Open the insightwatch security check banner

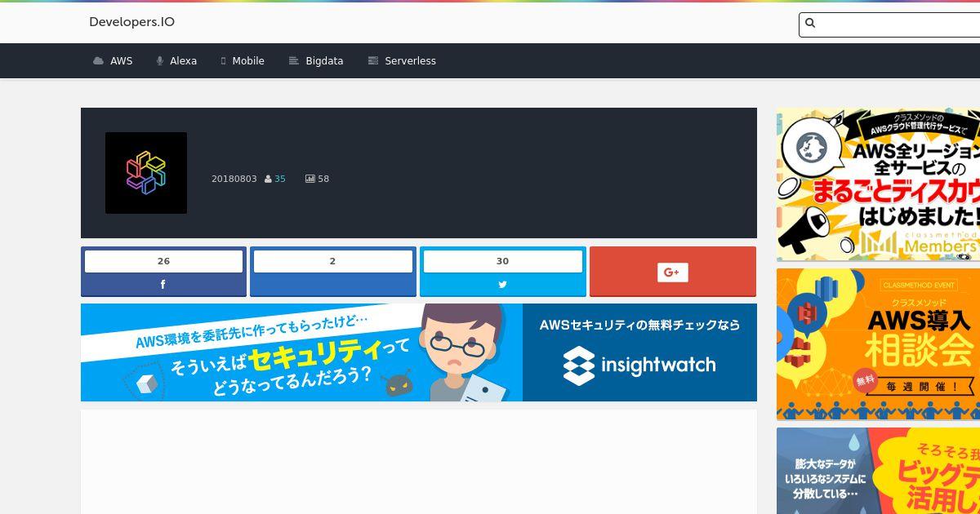click(419, 352)
